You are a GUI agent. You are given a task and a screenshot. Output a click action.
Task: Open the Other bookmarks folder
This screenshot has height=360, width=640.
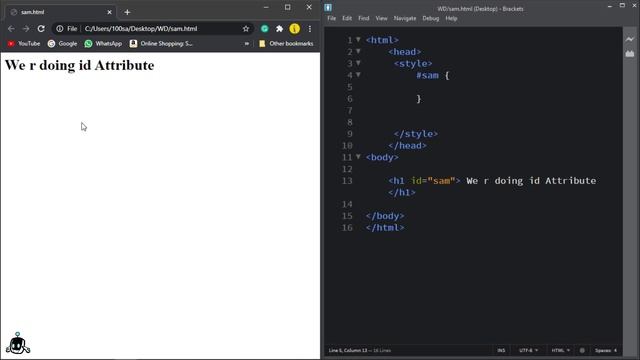point(286,44)
